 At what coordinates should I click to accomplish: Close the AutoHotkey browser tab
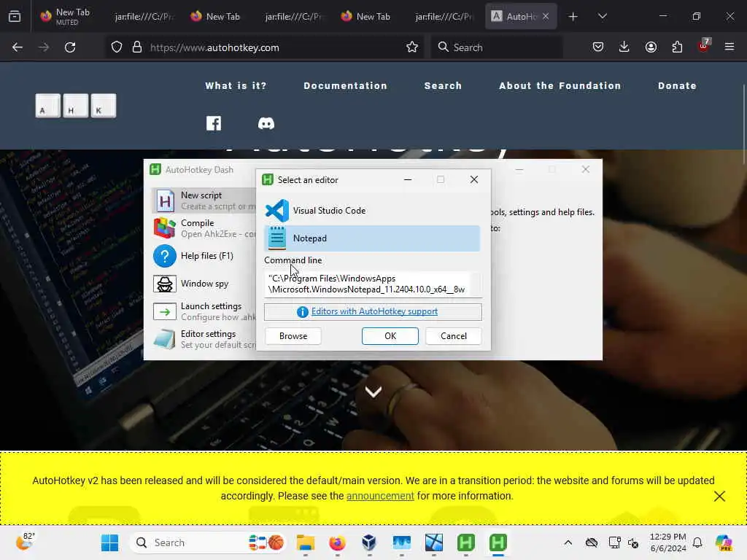click(546, 17)
